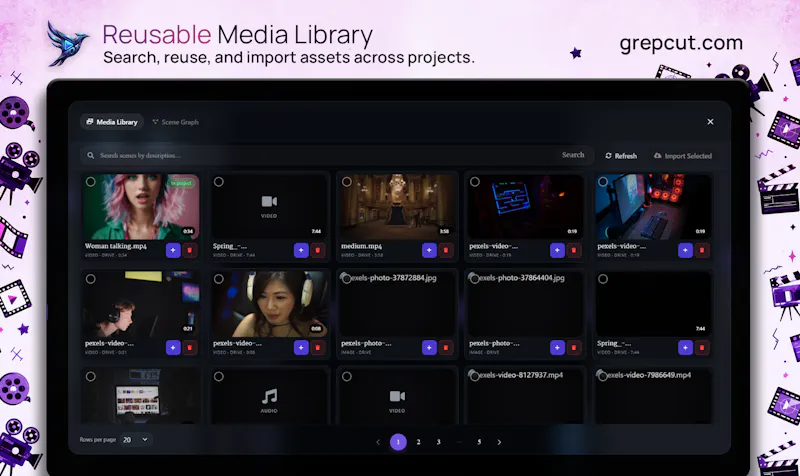The image size is (800, 476).
Task: Add the blue maze game pexels video
Action: [557, 250]
